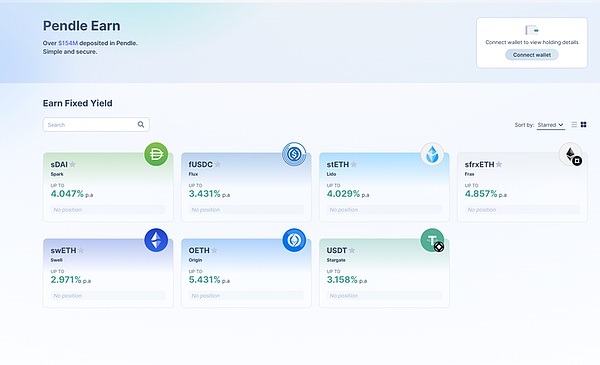Click the search magnifier icon
Viewport: 600px width, 365px height.
pyautogui.click(x=141, y=125)
